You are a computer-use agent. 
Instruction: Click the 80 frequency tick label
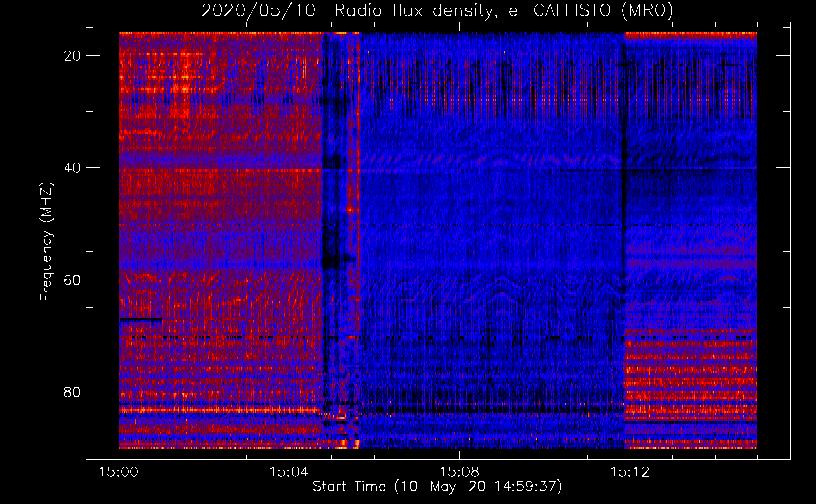tap(72, 392)
